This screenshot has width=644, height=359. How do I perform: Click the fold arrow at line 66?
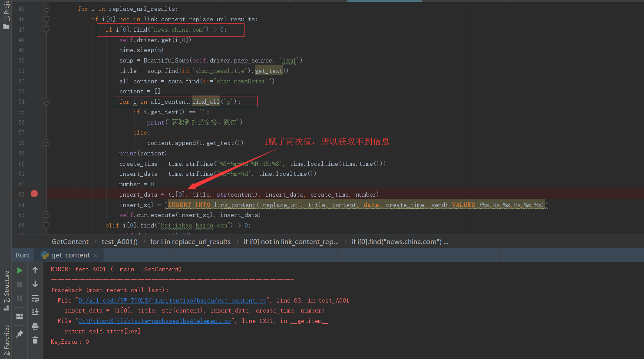point(46,225)
